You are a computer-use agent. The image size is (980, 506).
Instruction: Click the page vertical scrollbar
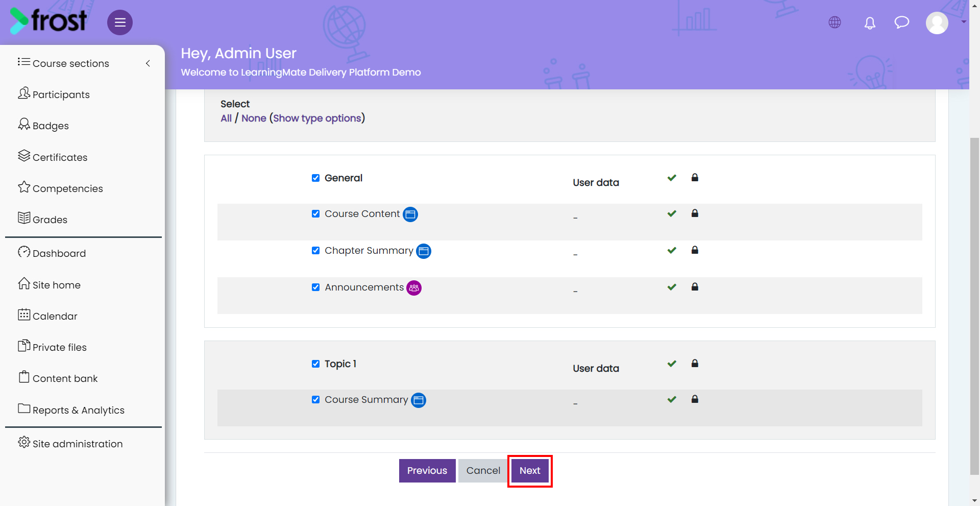974,306
